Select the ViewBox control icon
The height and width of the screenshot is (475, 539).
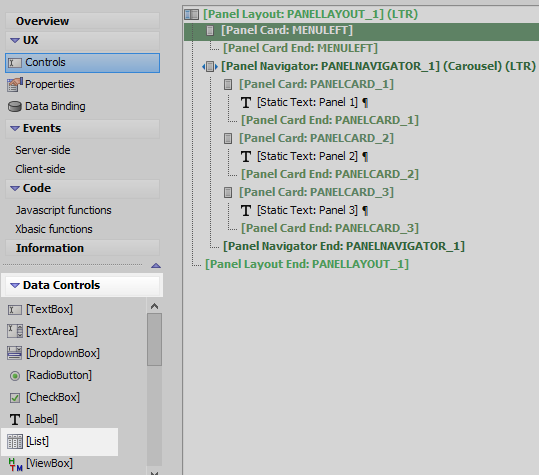[x=15, y=464]
